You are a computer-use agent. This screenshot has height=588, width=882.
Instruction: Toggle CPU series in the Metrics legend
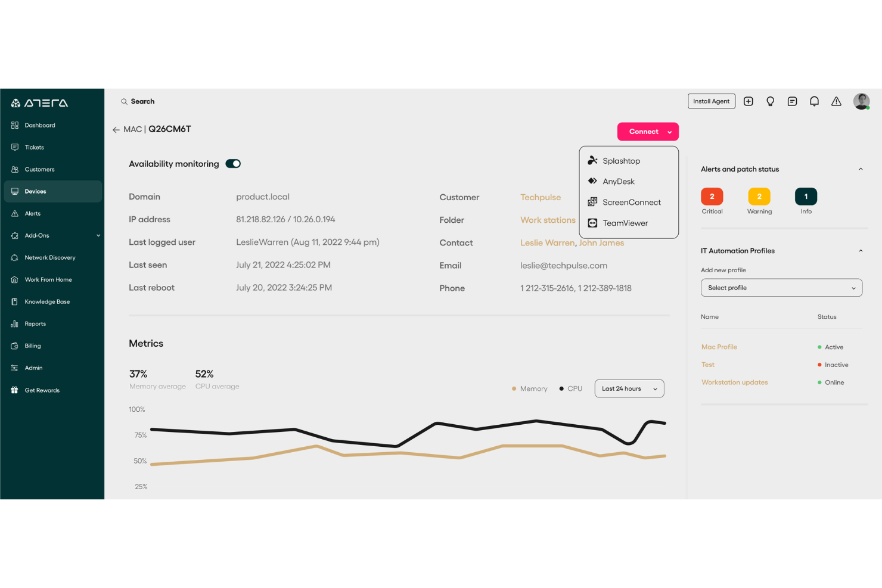pyautogui.click(x=570, y=388)
